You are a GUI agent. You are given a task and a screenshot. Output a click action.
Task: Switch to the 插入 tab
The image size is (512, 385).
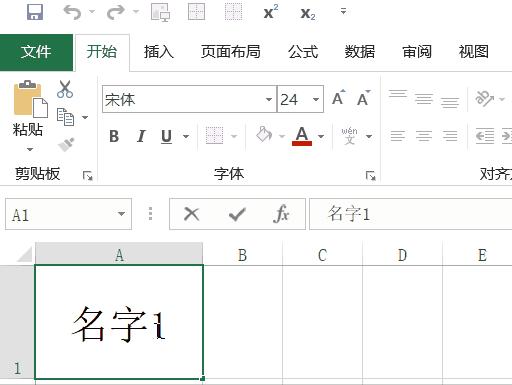tap(159, 52)
